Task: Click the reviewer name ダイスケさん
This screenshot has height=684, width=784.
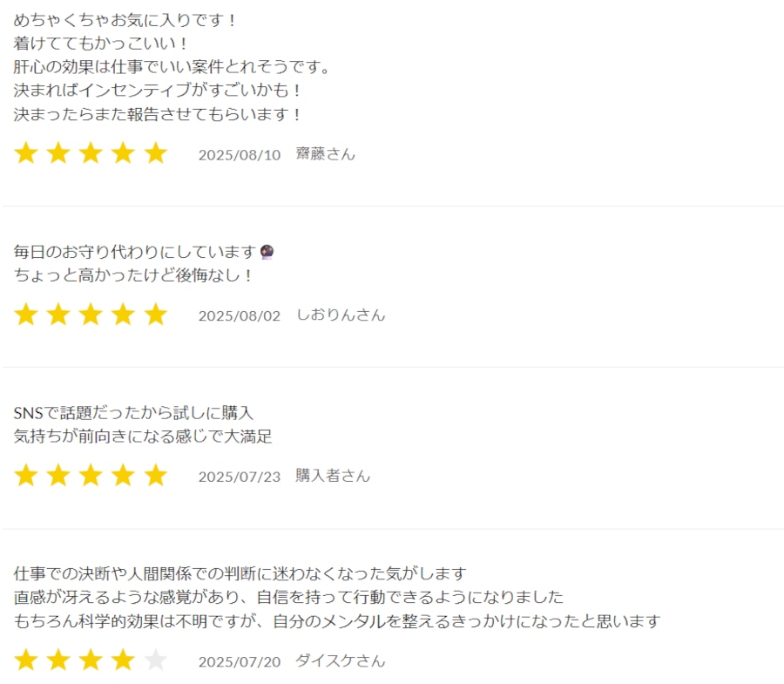Action: [341, 661]
